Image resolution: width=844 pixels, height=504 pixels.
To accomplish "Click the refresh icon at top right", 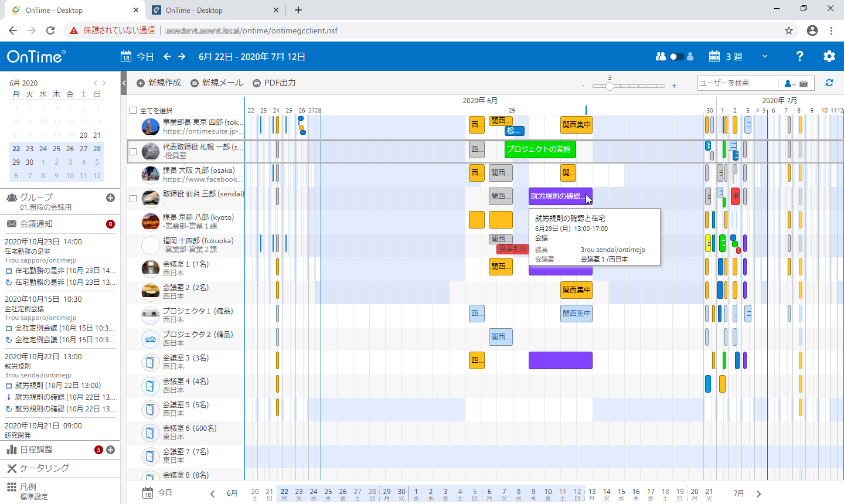I will [829, 83].
